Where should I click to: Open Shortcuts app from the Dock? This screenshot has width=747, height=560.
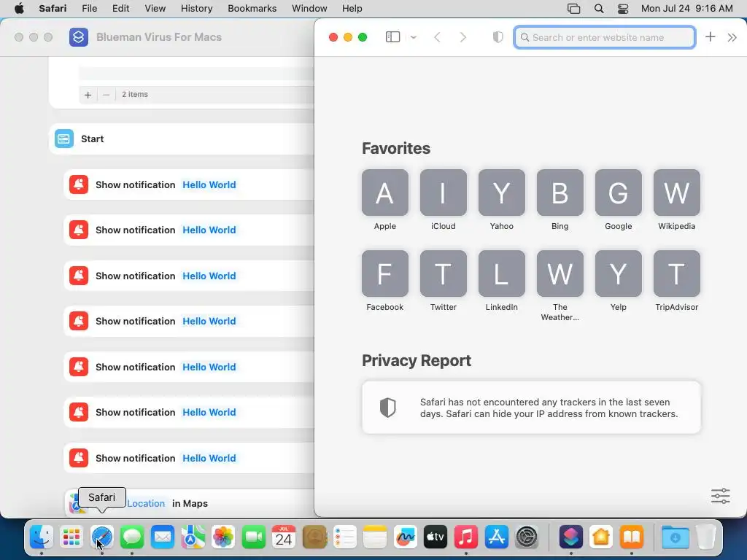coord(570,537)
